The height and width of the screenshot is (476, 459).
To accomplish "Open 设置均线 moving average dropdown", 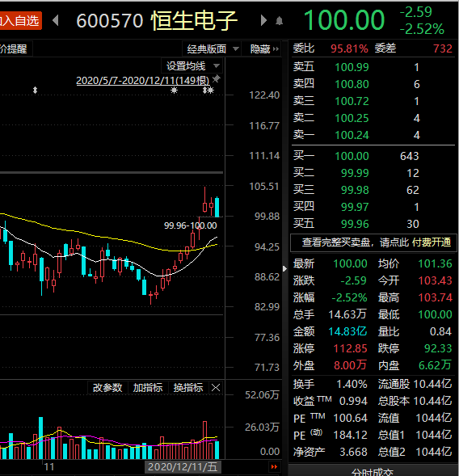I will 192,66.
